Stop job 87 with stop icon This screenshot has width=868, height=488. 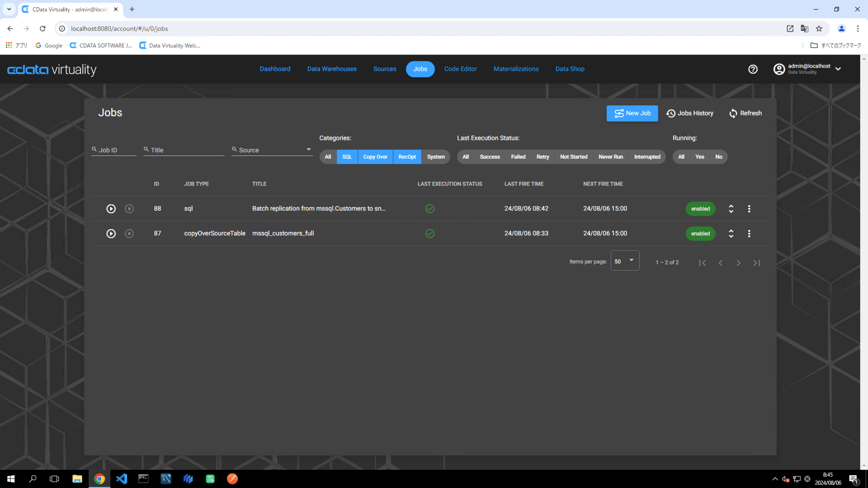tap(129, 234)
